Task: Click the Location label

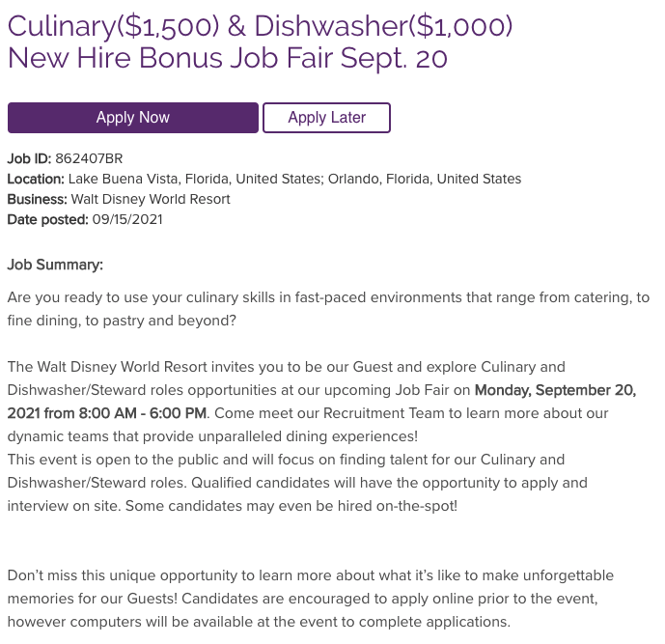Action: click(x=36, y=179)
